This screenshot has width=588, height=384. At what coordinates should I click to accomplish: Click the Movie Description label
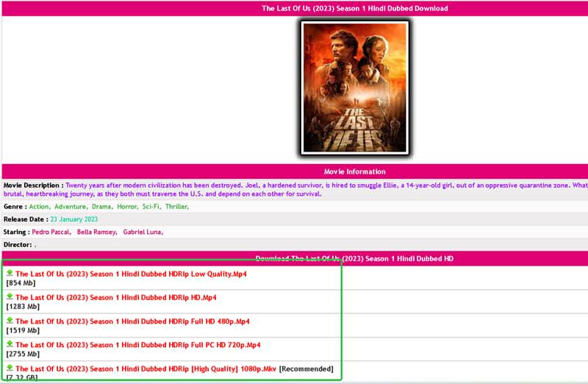pos(33,185)
